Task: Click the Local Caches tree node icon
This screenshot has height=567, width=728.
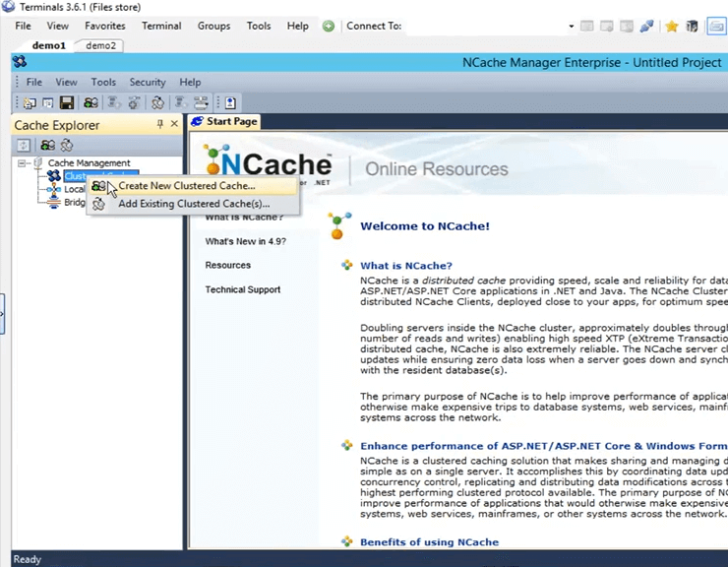Action: (54, 189)
